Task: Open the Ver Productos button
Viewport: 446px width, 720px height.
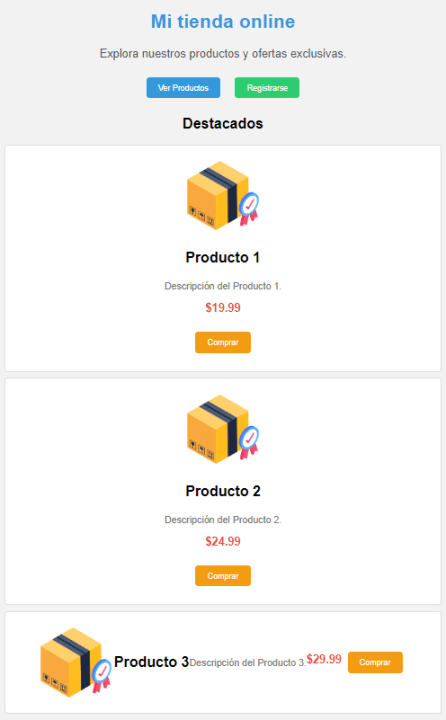Action: click(x=183, y=88)
